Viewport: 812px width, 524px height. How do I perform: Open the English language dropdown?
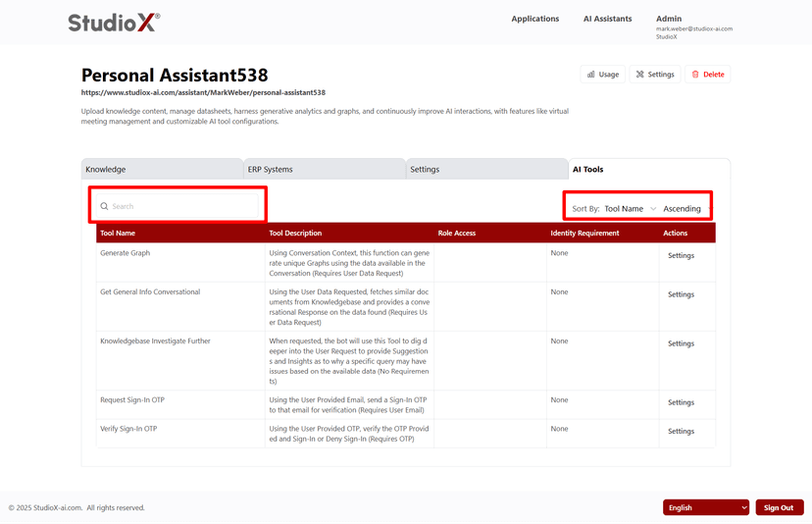click(x=706, y=507)
